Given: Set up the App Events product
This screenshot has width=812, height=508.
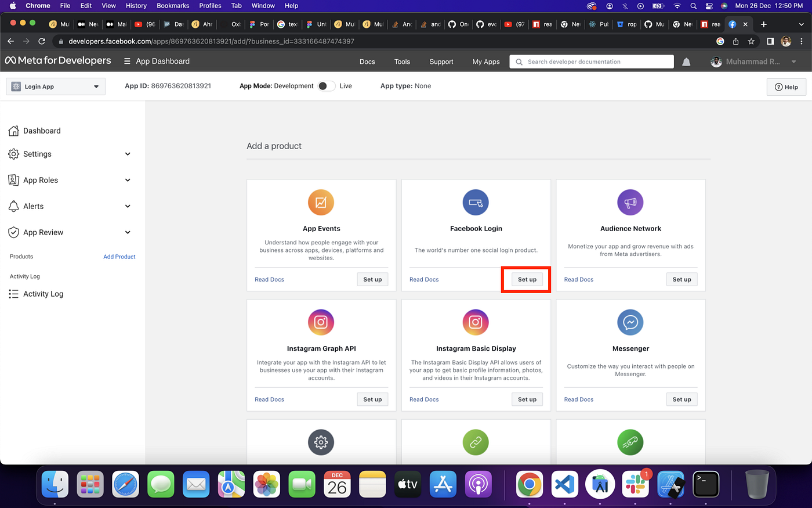Looking at the screenshot, I should tap(372, 279).
